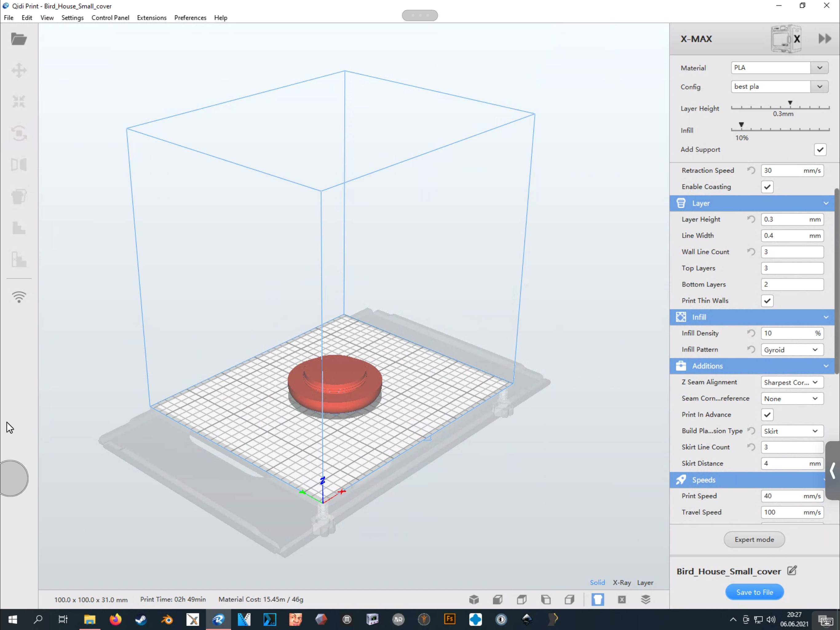The width and height of the screenshot is (840, 630).
Task: Toggle the Enable Coasting checkbox
Action: click(767, 186)
